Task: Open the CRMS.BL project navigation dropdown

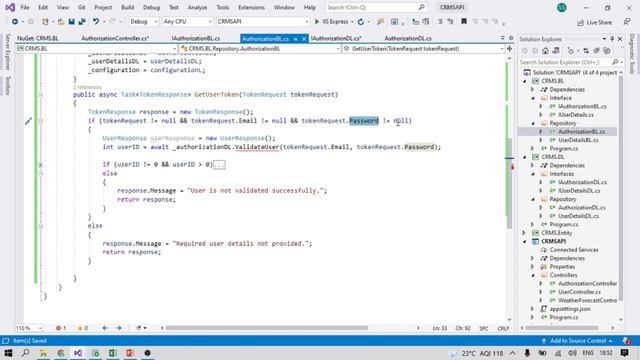Action: click(x=96, y=49)
